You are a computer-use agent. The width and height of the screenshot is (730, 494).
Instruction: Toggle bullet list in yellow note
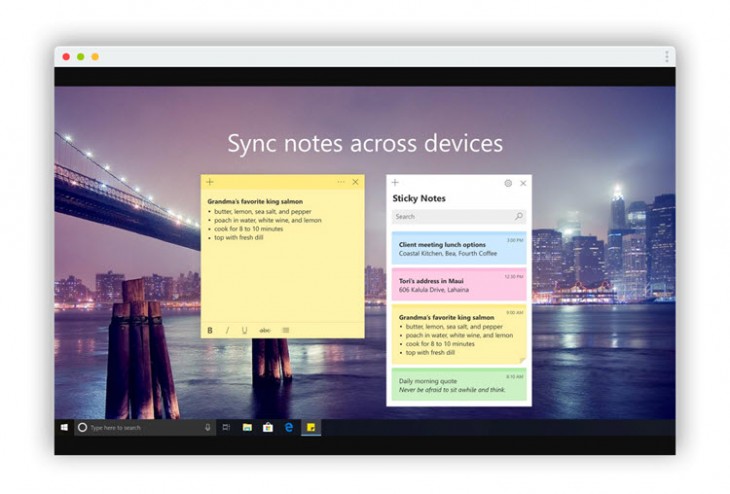pos(285,330)
